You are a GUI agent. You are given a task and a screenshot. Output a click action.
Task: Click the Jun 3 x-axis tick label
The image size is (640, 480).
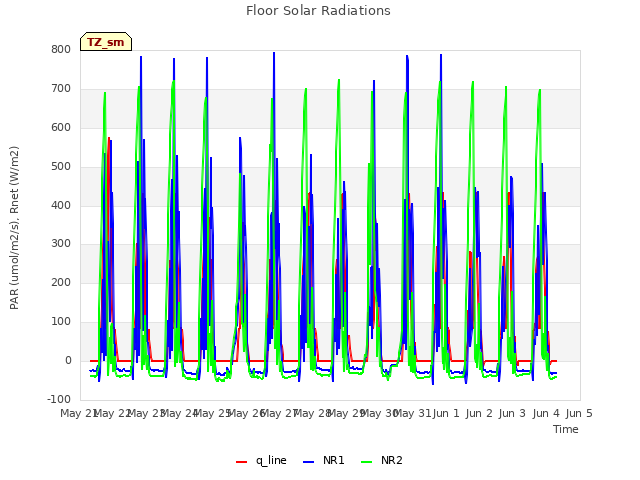pyautogui.click(x=512, y=413)
